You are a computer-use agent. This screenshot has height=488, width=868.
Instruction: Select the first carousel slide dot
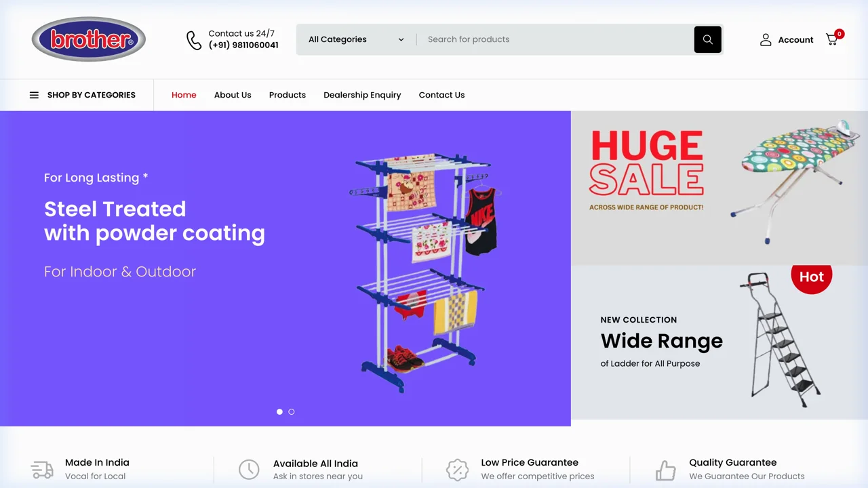(x=279, y=411)
